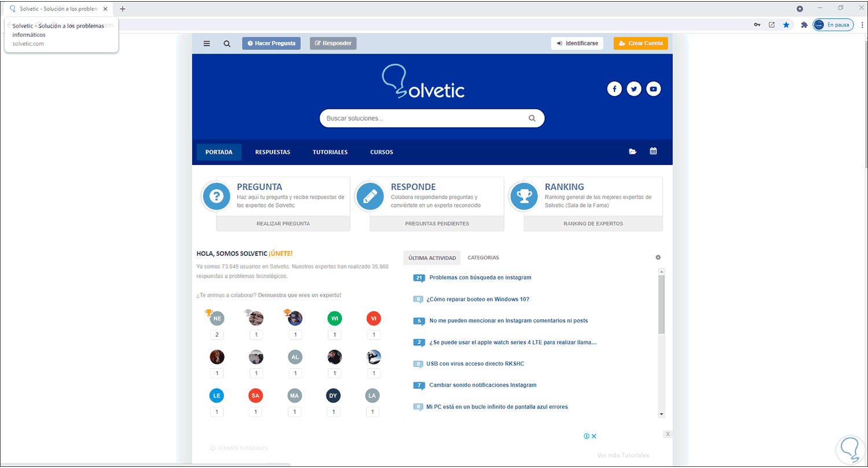Viewport: 868px width, 468px height.
Task: Click the PREGUNTAS PENDIENTES button
Action: click(437, 223)
